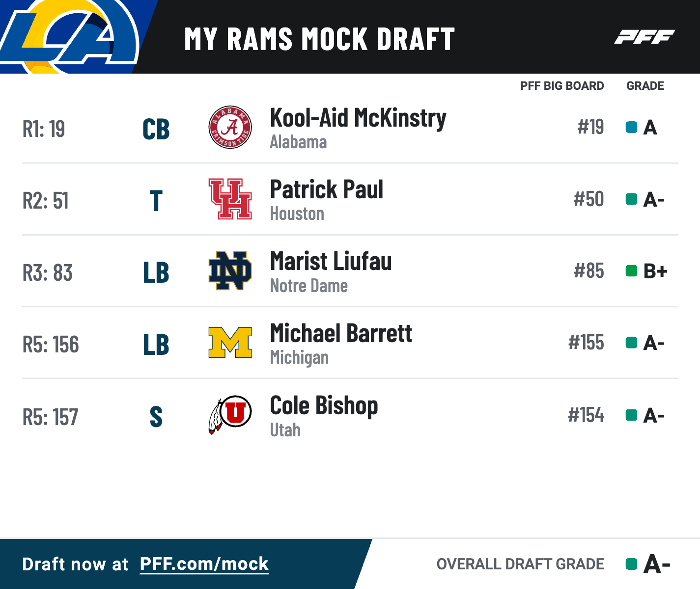Select player name Kool-Aid McKinstry
700x589 pixels.
(x=358, y=118)
